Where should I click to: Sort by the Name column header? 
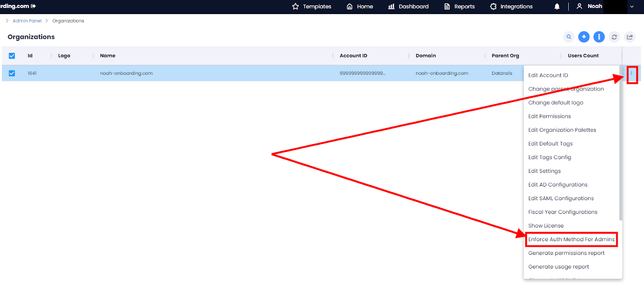[x=107, y=56]
